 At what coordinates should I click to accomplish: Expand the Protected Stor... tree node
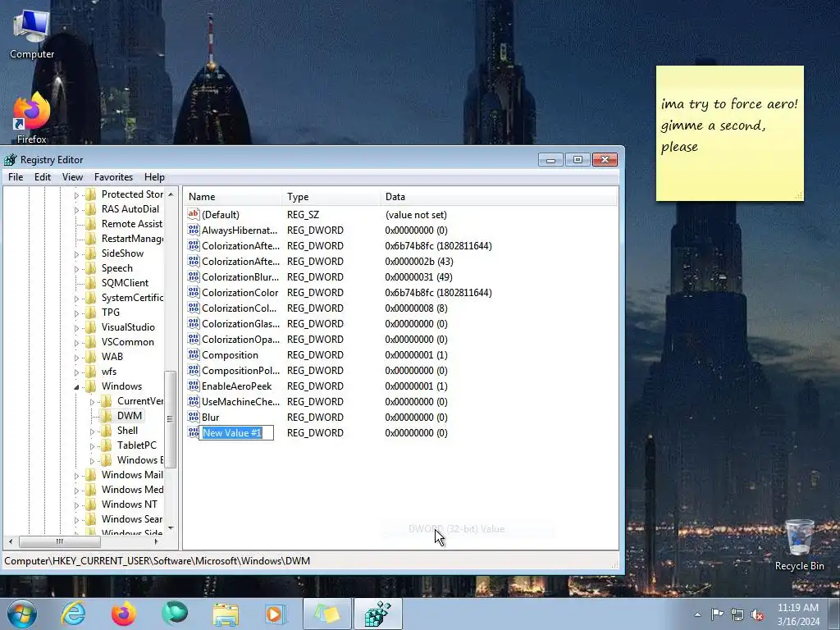coord(76,195)
